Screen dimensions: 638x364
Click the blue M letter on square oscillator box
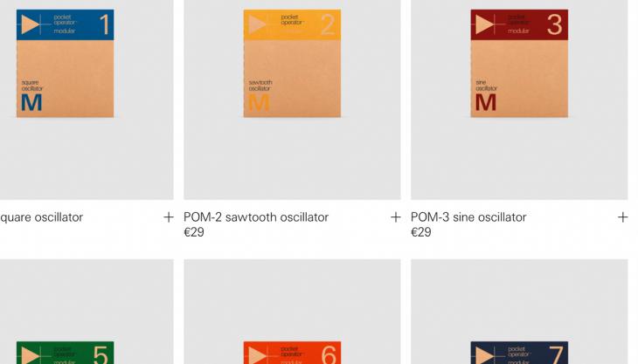(x=31, y=102)
